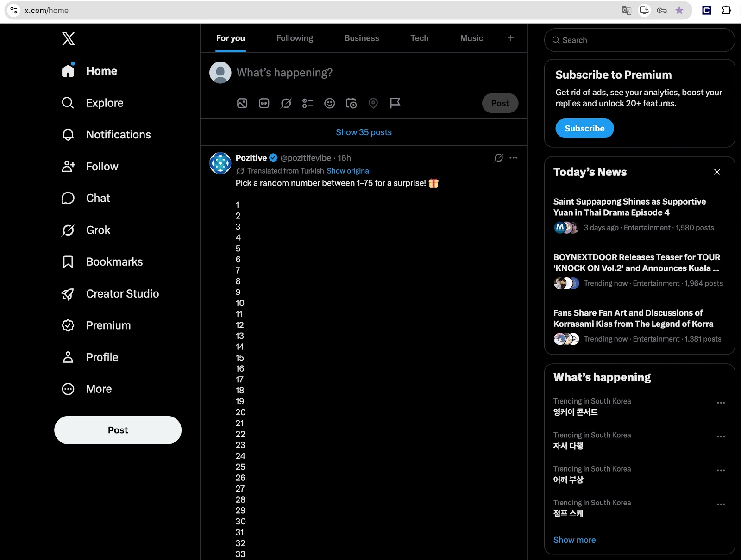Show more trending topics

pyautogui.click(x=574, y=540)
